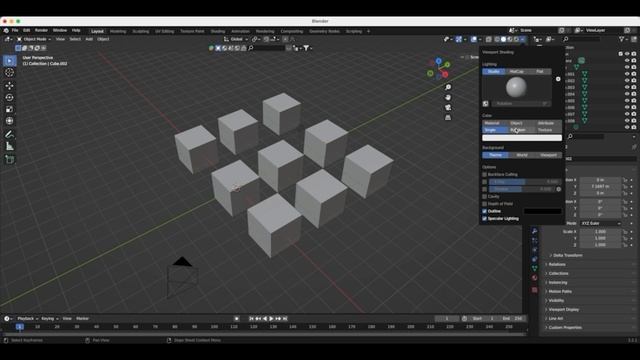Open the File menu
The height and width of the screenshot is (360, 640).
tap(15, 31)
